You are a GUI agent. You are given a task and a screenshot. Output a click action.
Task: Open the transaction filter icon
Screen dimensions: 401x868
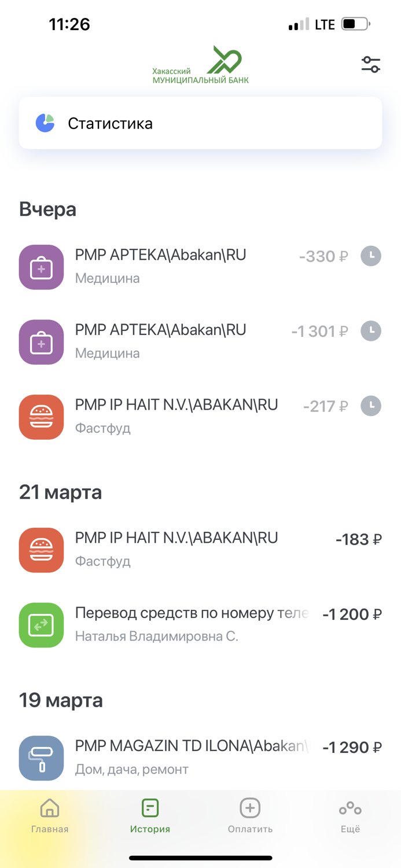tap(371, 64)
